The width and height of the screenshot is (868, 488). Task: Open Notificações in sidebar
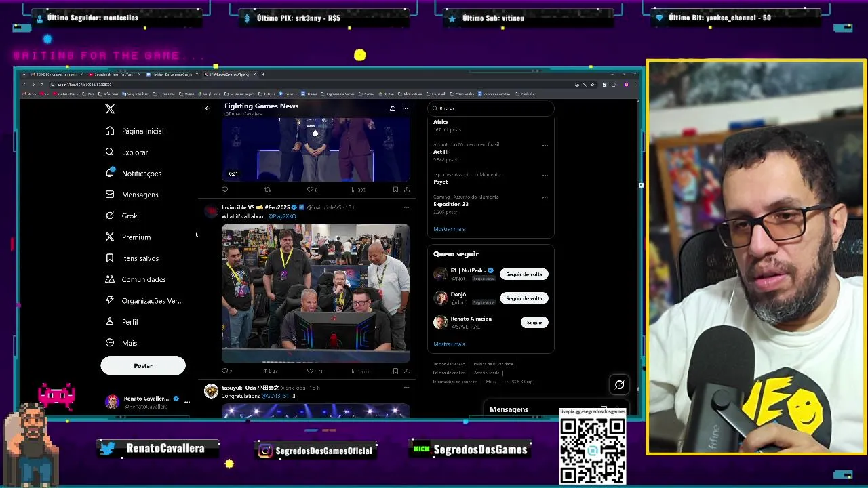[x=134, y=174]
